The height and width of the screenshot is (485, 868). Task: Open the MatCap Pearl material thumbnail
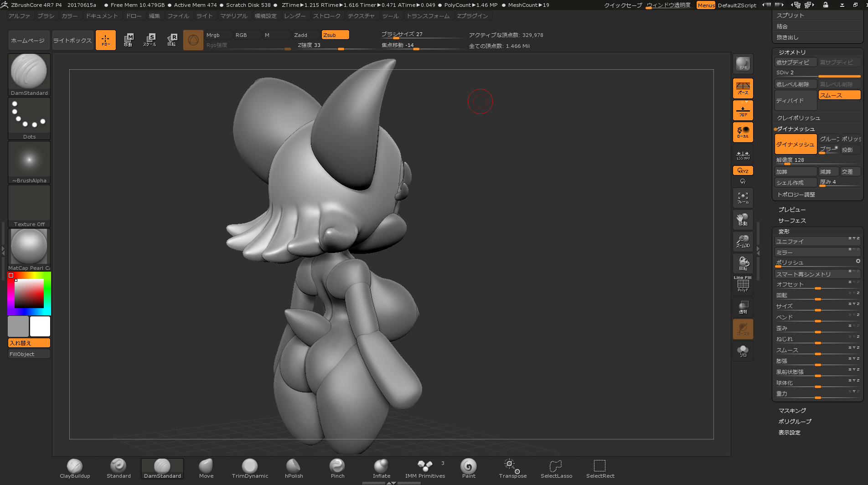29,247
